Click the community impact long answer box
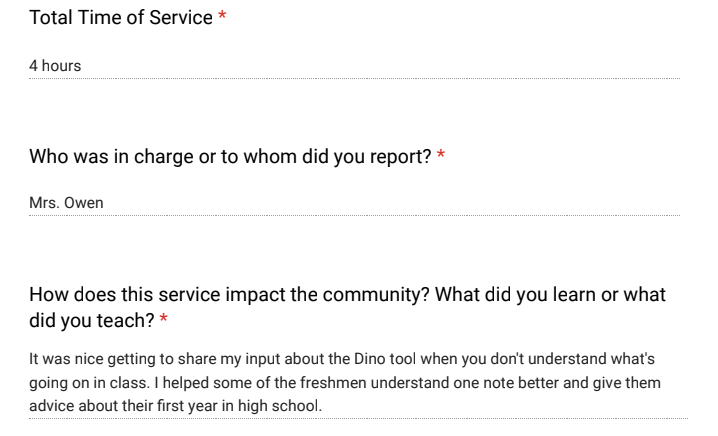Image resolution: width=718 pixels, height=436 pixels. pyautogui.click(x=357, y=383)
